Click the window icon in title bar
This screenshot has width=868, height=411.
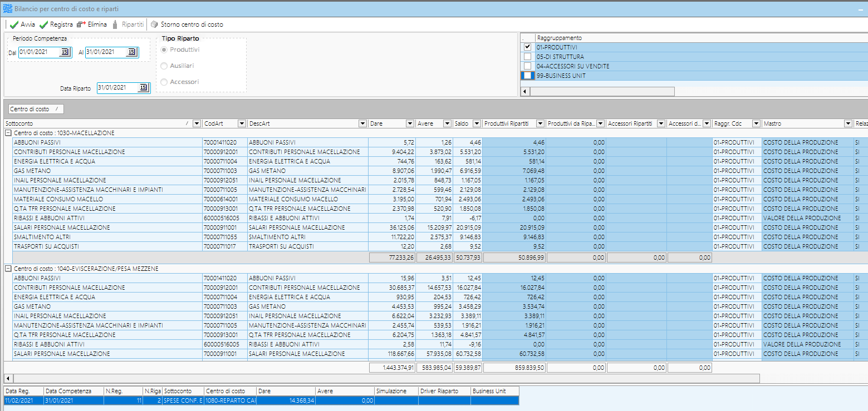pyautogui.click(x=8, y=9)
